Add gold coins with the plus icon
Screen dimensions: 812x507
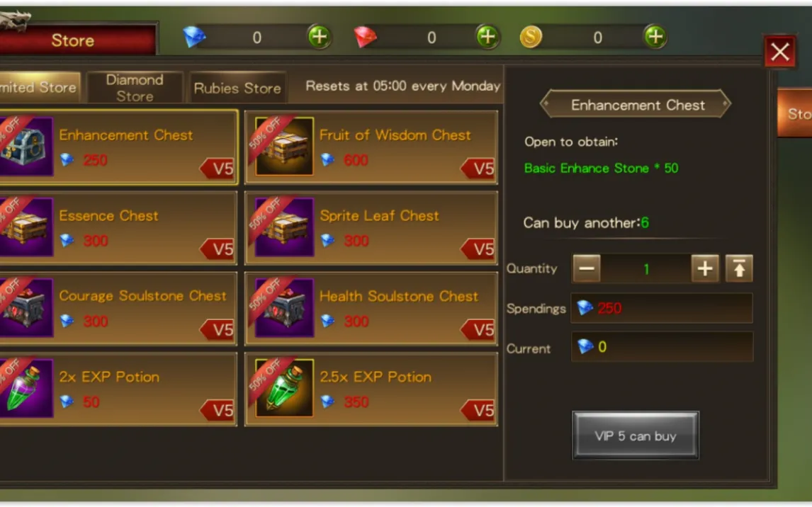655,38
